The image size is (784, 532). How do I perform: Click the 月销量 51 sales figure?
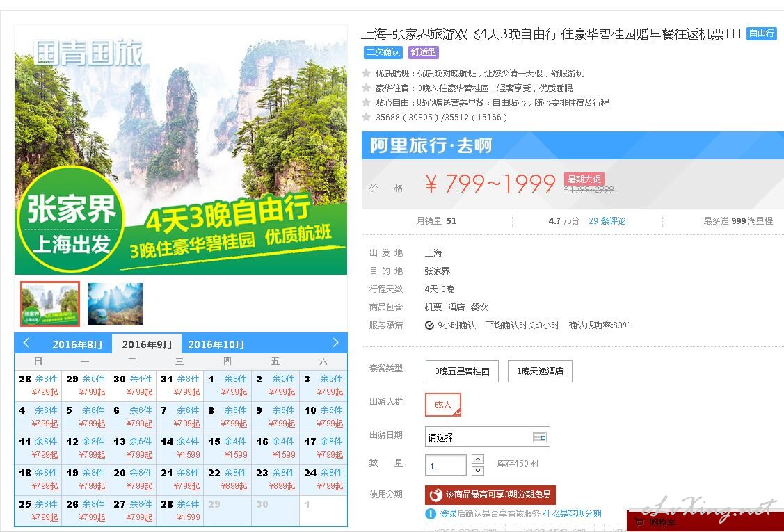[436, 221]
